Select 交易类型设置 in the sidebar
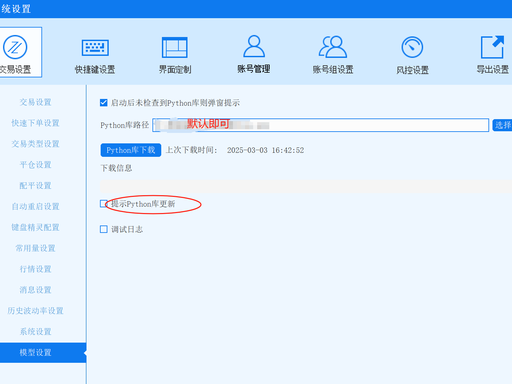512x384 pixels. (x=35, y=144)
